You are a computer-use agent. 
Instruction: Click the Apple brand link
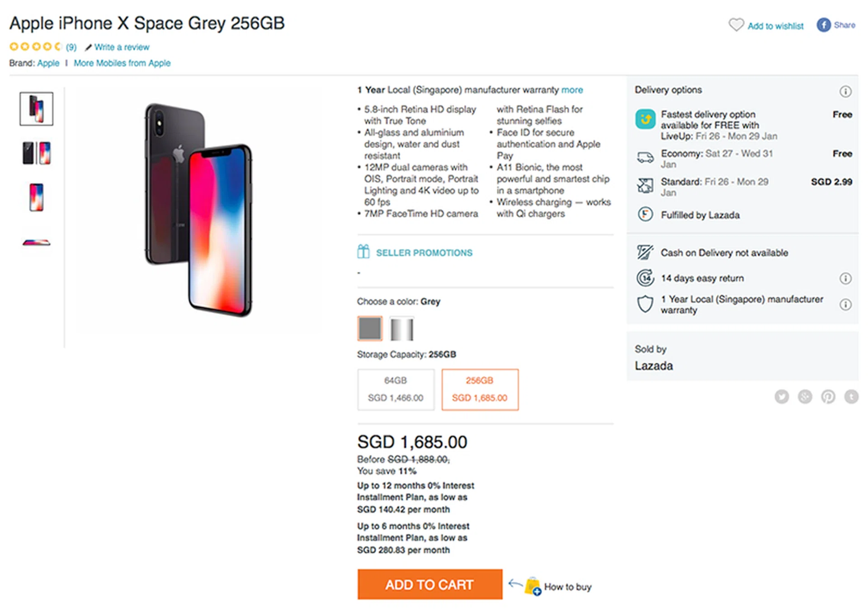[48, 63]
